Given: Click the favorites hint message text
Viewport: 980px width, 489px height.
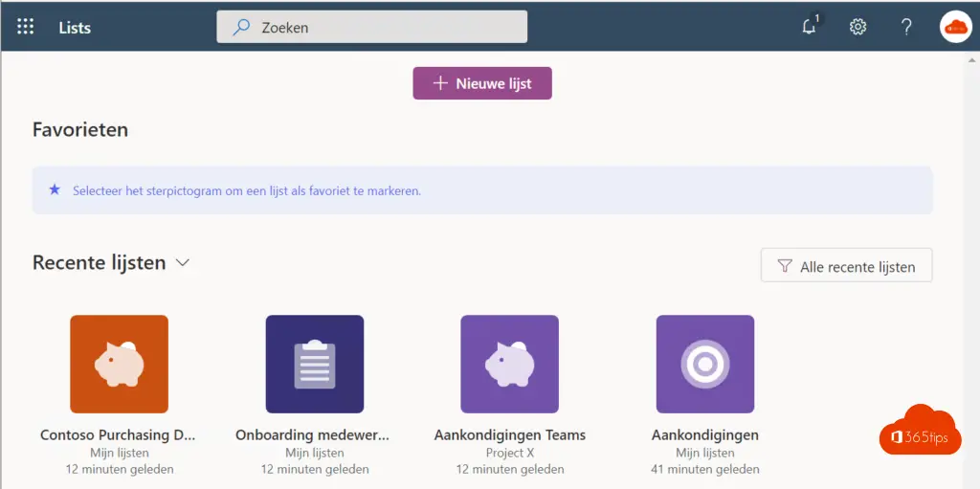Looking at the screenshot, I should pyautogui.click(x=247, y=190).
